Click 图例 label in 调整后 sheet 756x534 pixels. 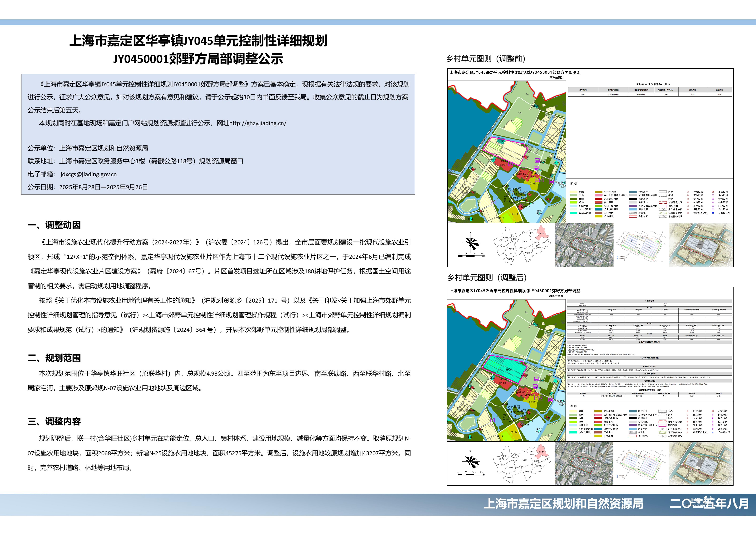click(573, 406)
